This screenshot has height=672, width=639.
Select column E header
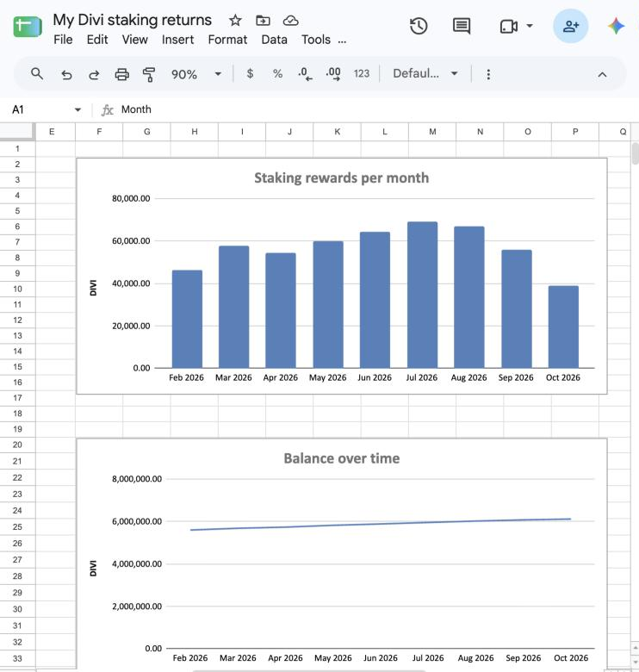(52, 132)
